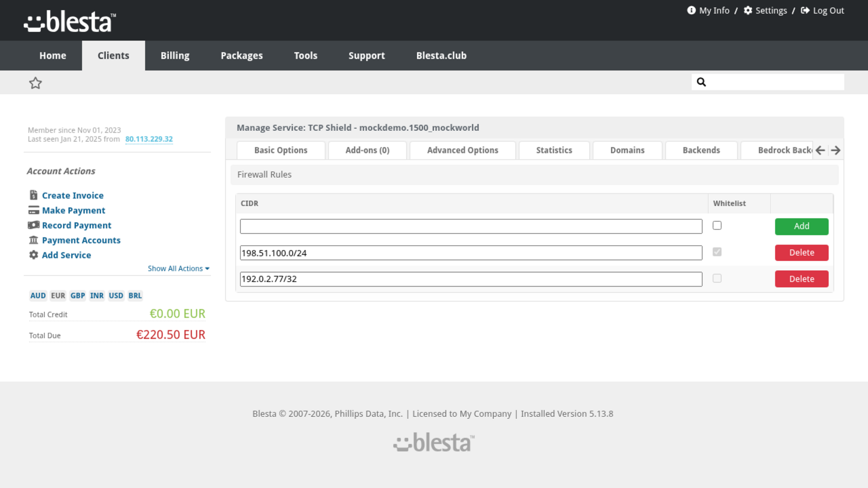868x488 pixels.
Task: Open Settings link in header
Action: pyautogui.click(x=771, y=10)
